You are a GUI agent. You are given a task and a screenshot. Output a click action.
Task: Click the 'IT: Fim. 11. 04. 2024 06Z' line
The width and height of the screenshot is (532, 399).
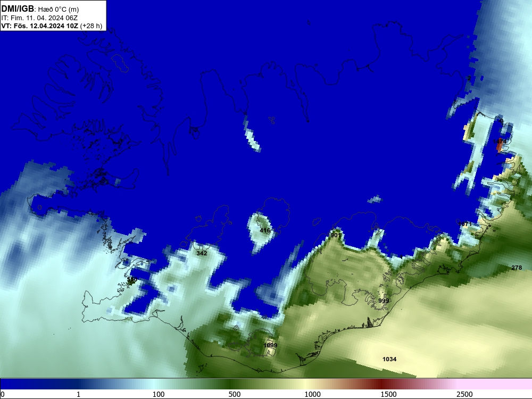pos(39,18)
